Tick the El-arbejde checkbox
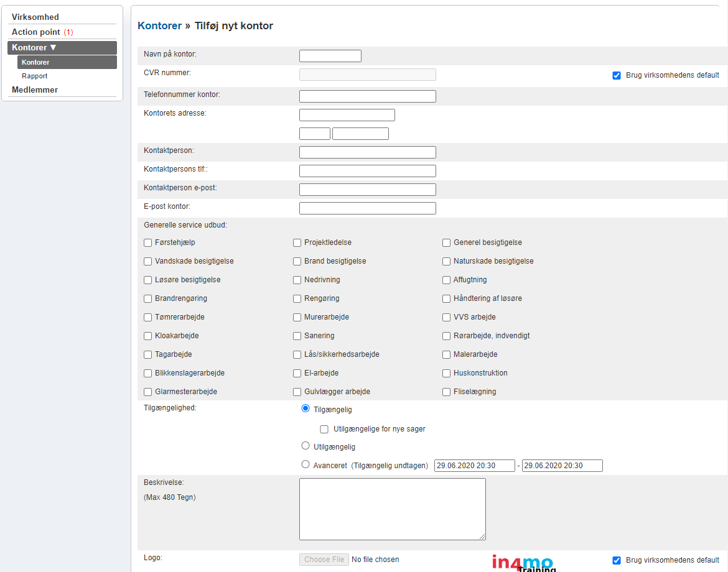The image size is (728, 572). (297, 373)
